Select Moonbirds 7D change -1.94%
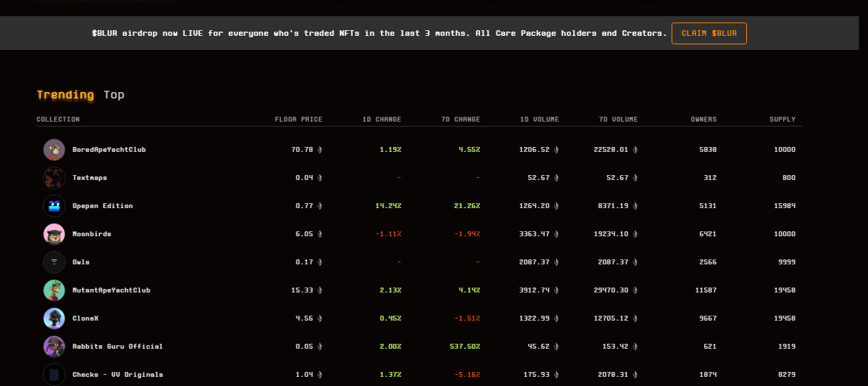 pyautogui.click(x=467, y=234)
